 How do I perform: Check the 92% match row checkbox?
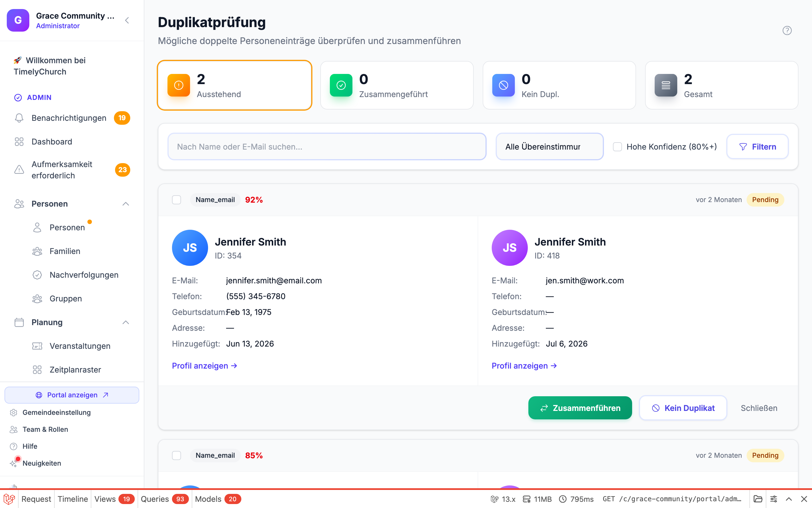pos(176,200)
